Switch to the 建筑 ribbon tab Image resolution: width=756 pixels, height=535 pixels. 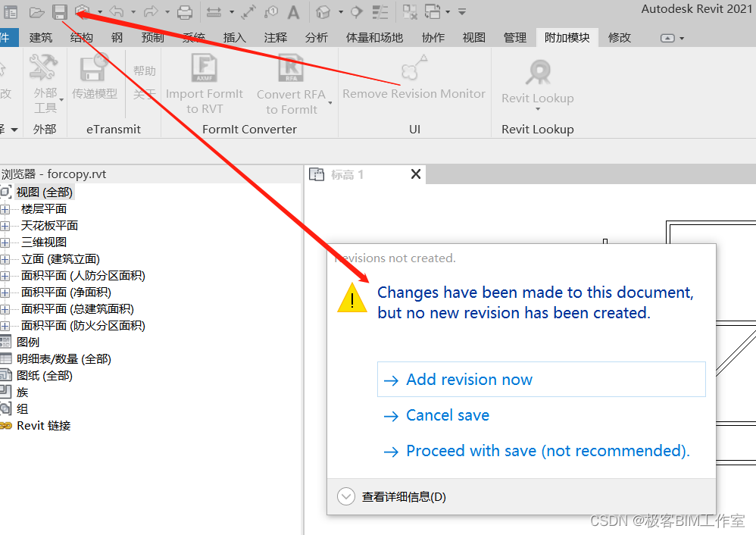[40, 38]
